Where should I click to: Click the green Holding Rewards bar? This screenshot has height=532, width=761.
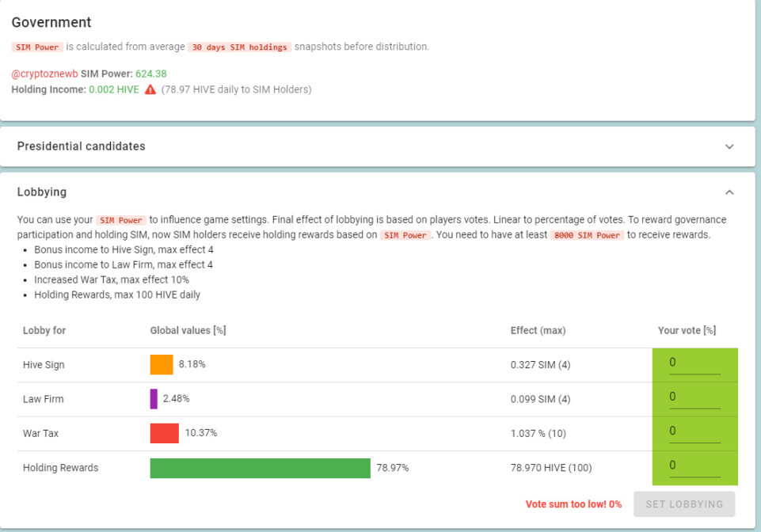(x=261, y=468)
